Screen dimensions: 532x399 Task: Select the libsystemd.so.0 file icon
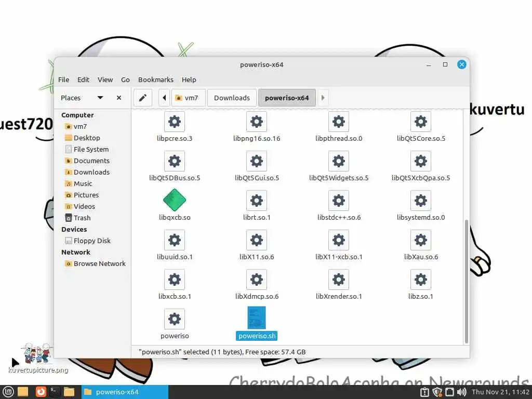(x=421, y=200)
